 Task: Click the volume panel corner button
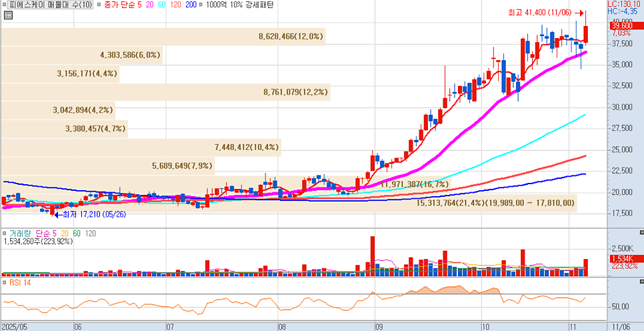click(x=641, y=232)
